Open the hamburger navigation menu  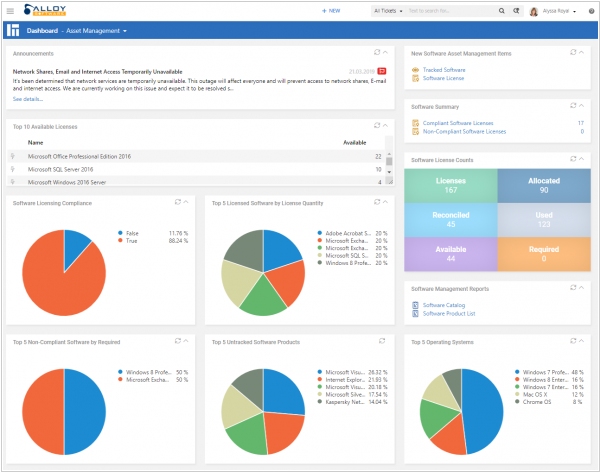tap(10, 11)
